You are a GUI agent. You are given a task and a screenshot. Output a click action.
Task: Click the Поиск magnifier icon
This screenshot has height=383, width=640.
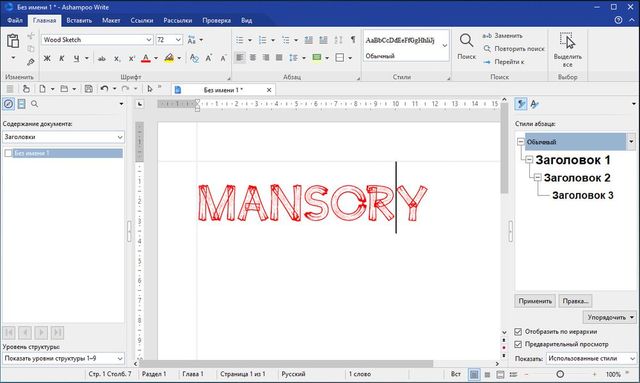click(x=466, y=41)
